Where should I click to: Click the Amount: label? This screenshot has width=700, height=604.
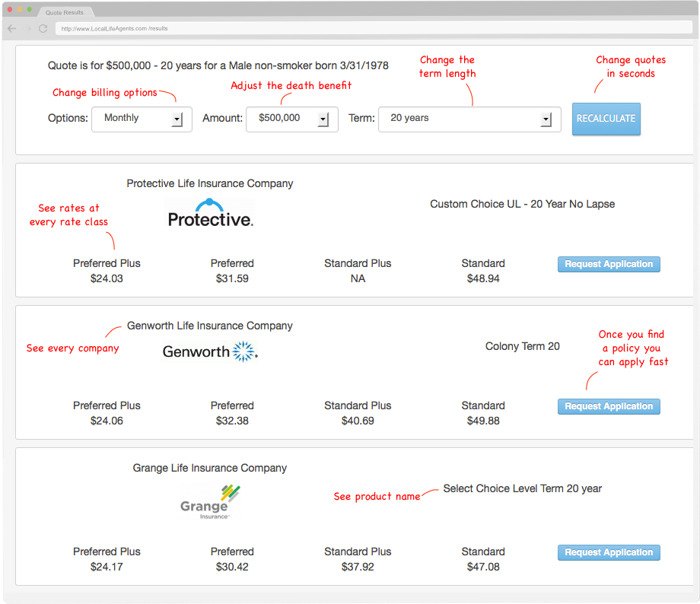pos(222,119)
